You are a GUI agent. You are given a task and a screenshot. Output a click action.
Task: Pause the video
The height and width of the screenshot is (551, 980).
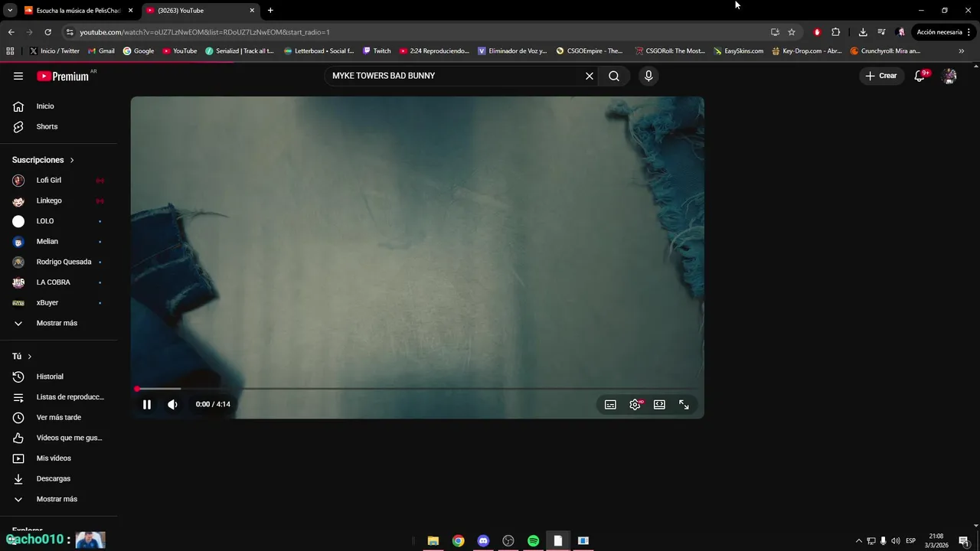click(147, 405)
